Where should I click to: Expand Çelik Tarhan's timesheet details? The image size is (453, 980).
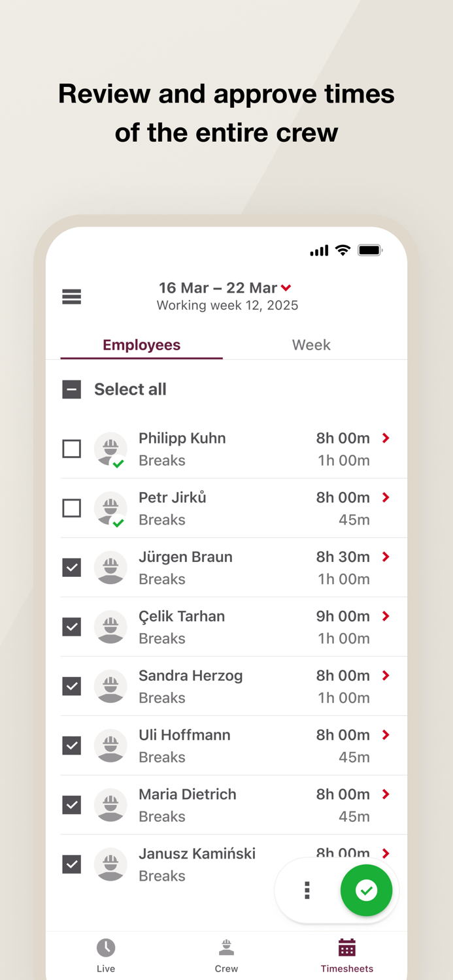[386, 616]
